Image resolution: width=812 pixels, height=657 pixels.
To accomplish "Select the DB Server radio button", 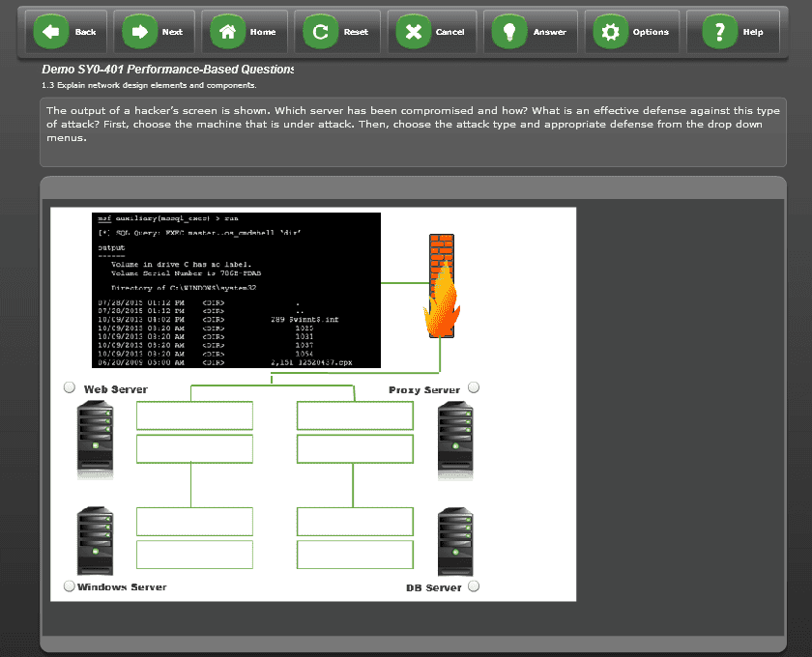I will (x=474, y=586).
